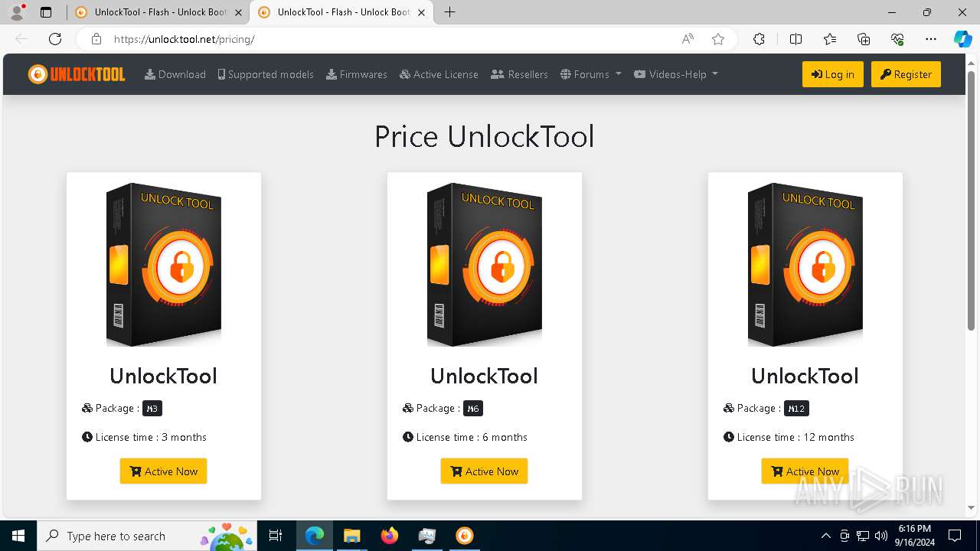
Task: Show hidden system tray icons
Action: [825, 536]
